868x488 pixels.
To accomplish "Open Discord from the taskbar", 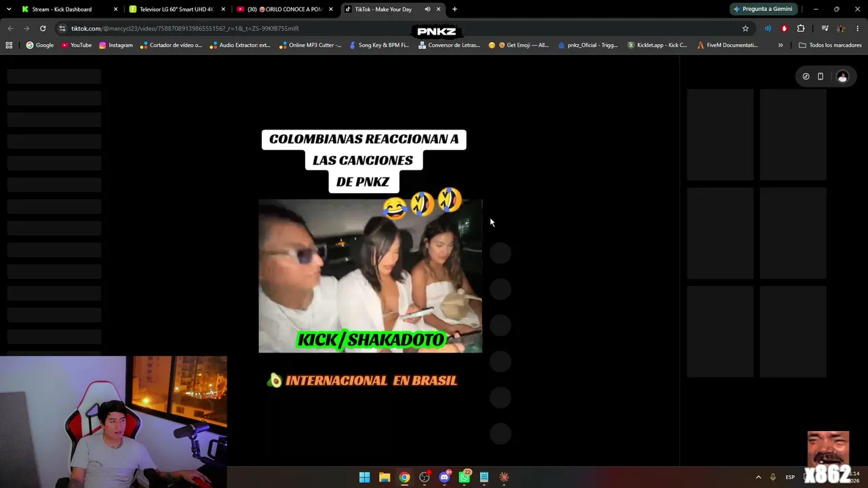I will 444,477.
